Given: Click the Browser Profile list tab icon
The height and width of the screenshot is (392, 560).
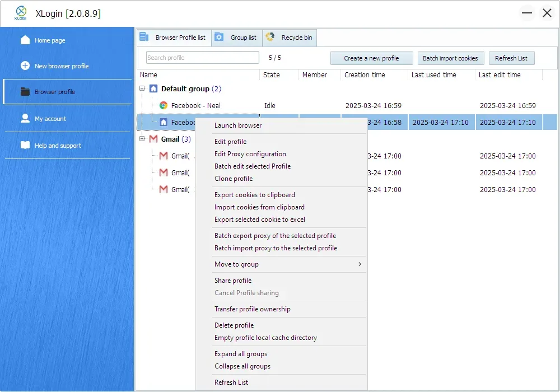Looking at the screenshot, I should [x=144, y=37].
